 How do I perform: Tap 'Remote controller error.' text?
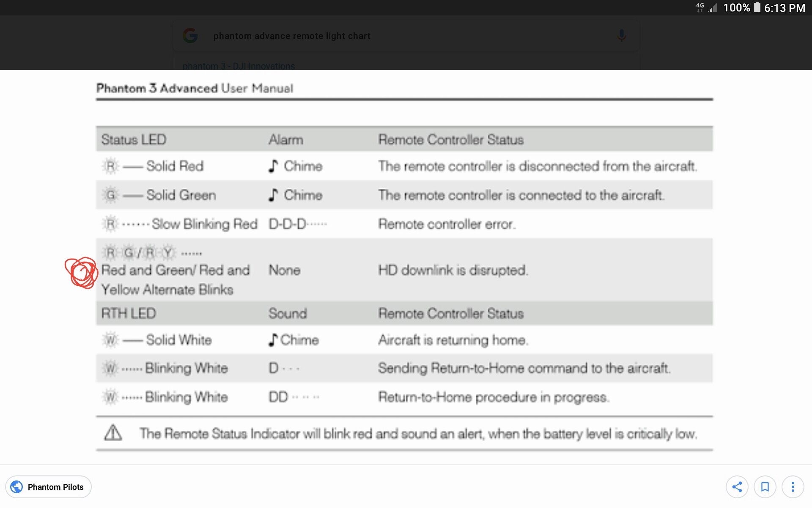447,224
